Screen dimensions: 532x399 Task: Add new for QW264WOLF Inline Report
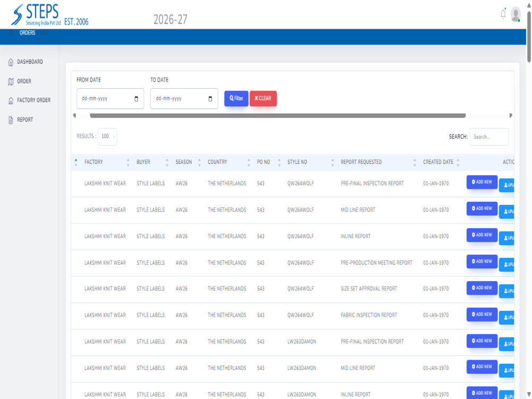point(482,235)
